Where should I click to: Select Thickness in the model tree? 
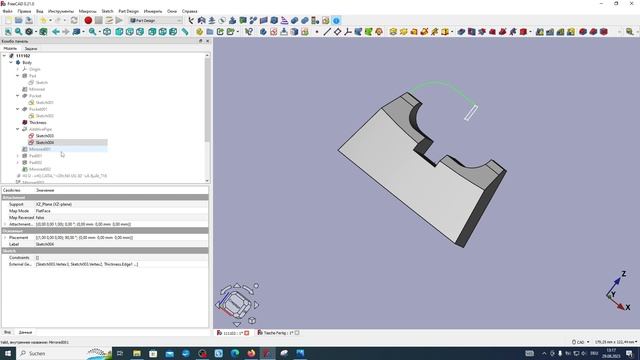point(38,122)
